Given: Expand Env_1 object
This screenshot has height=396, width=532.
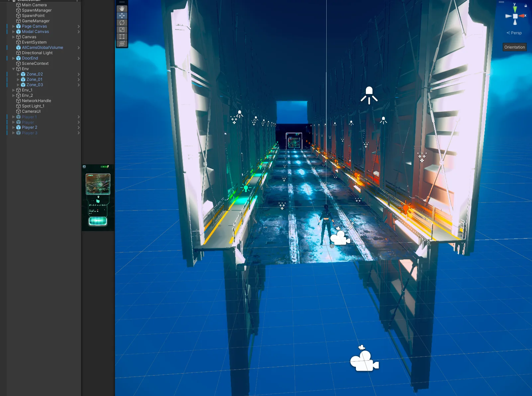Looking at the screenshot, I should coord(14,90).
